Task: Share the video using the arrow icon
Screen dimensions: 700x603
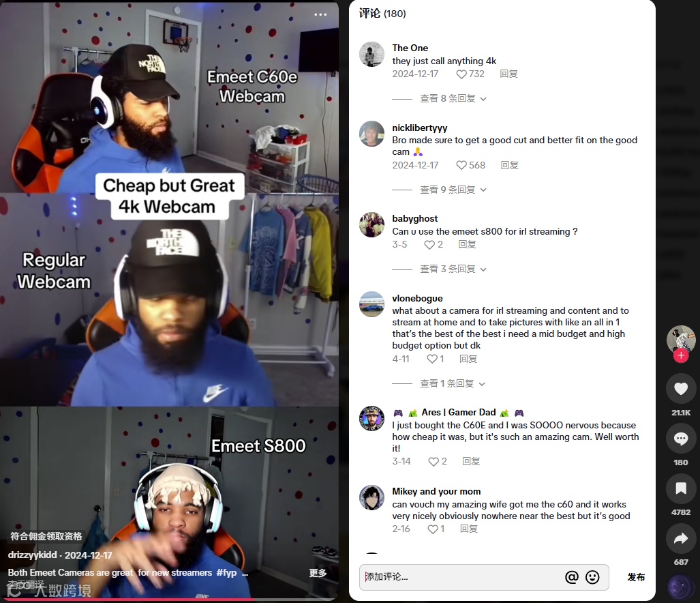Action: (x=680, y=539)
